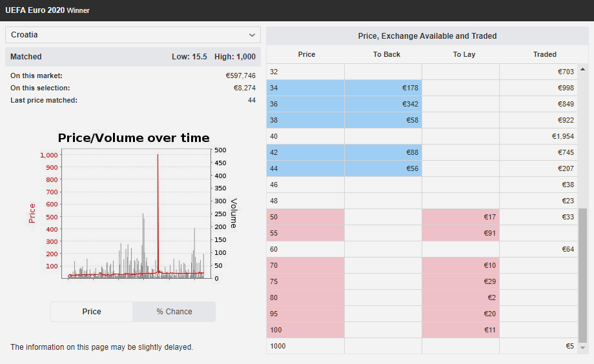This screenshot has height=364, width=594.
Task: Click the €8,274 selection matched total
Action: (x=244, y=88)
